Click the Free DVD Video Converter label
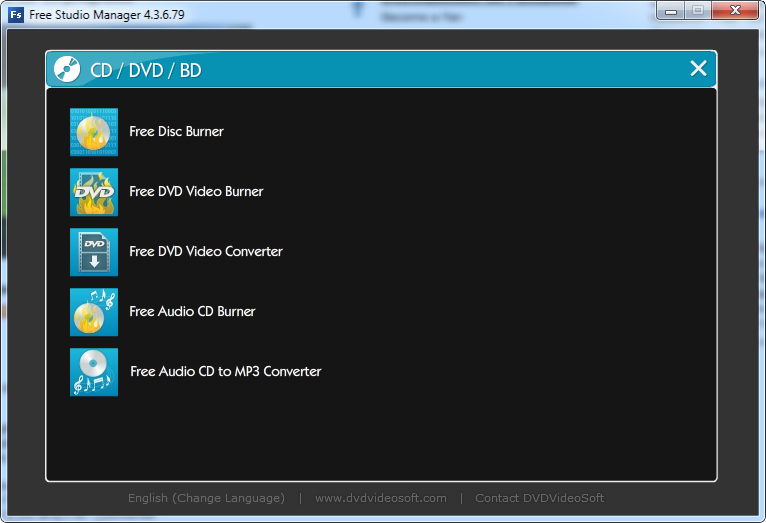 [x=206, y=251]
